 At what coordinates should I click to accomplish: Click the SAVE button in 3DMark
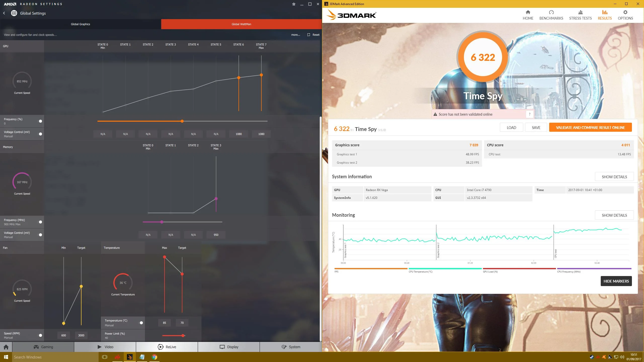pos(536,127)
